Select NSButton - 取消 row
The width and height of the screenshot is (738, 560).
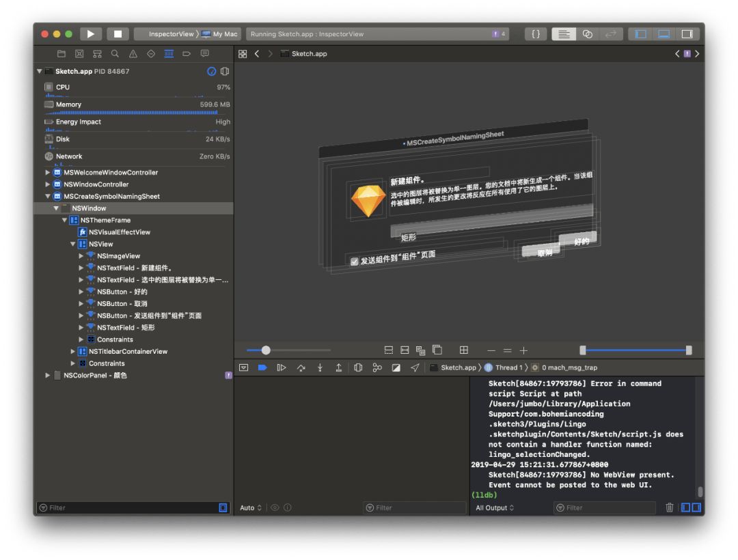pyautogui.click(x=122, y=304)
